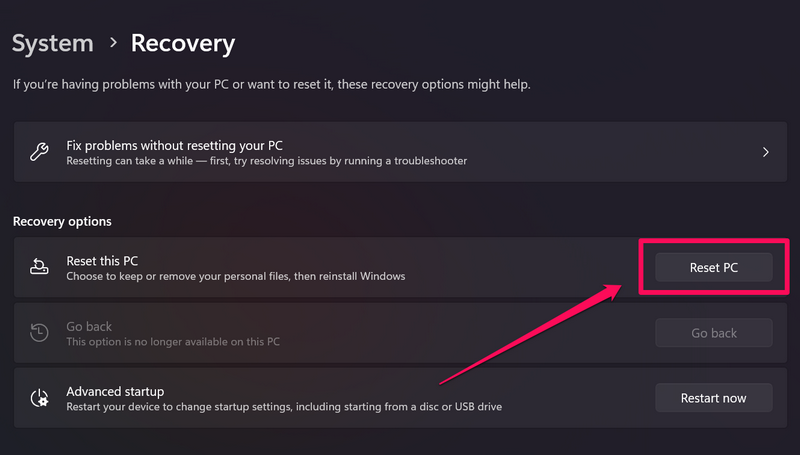Click the 'Go back' option title
This screenshot has width=800, height=455.
(89, 326)
